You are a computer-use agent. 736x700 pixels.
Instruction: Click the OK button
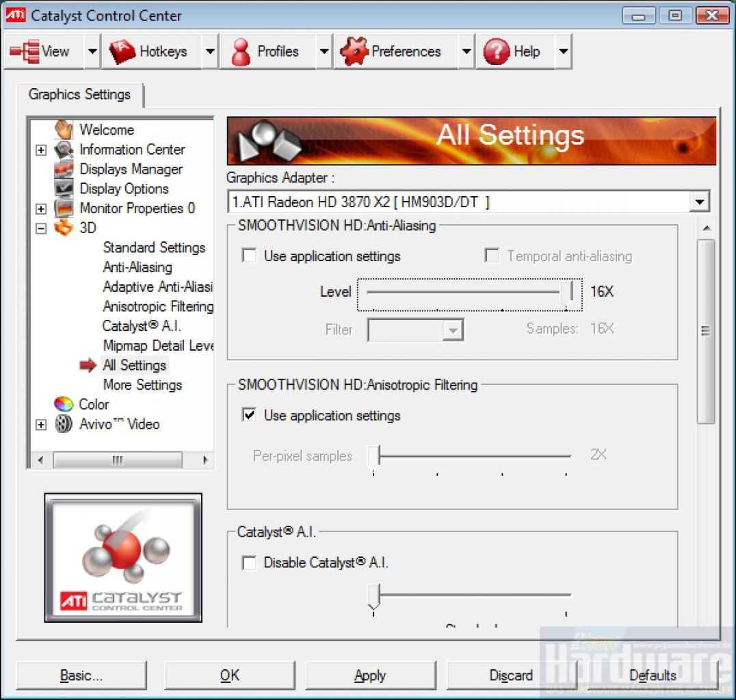click(x=230, y=675)
